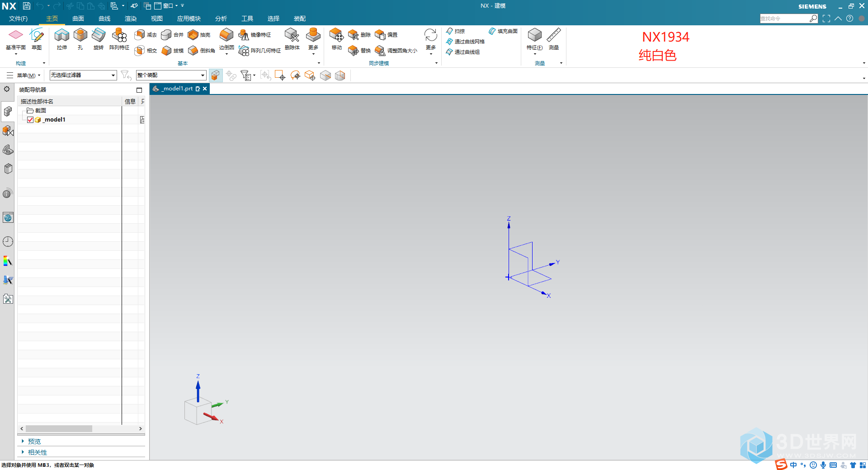Toggle highlighted cube selection-scope button
The width and height of the screenshot is (868, 470).
[216, 75]
